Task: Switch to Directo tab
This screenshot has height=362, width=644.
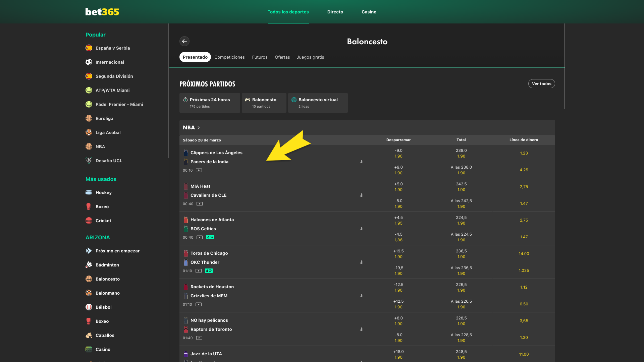Action: 335,12
